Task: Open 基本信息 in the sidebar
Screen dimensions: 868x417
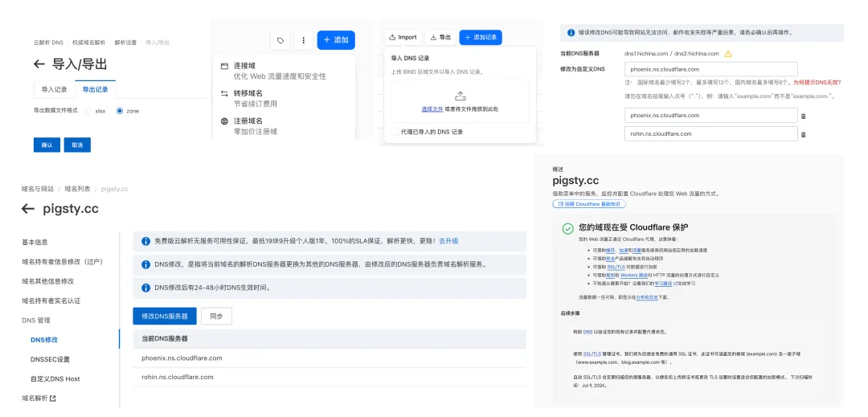Action: click(35, 242)
